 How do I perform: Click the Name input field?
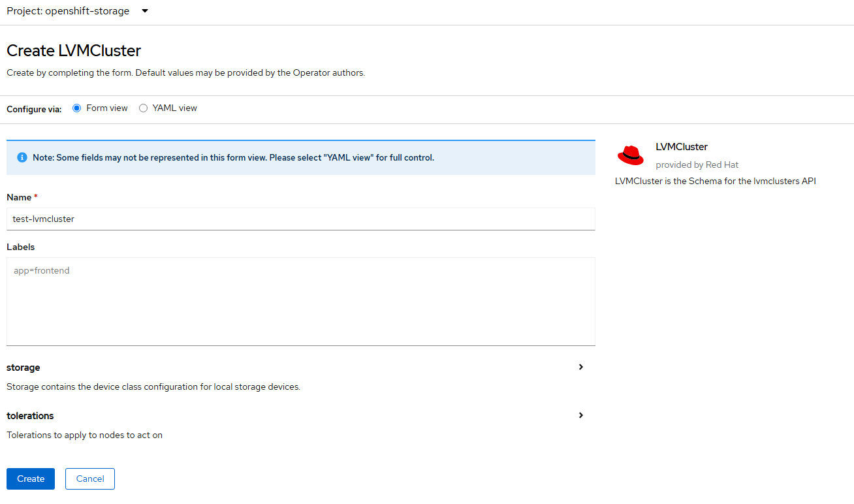[x=301, y=219]
